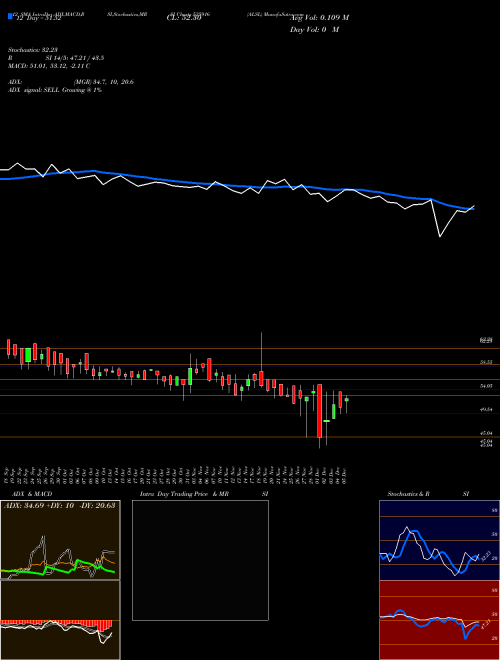500x660 pixels.
Task: Open the ADX indicator chart panel
Action: point(60,540)
